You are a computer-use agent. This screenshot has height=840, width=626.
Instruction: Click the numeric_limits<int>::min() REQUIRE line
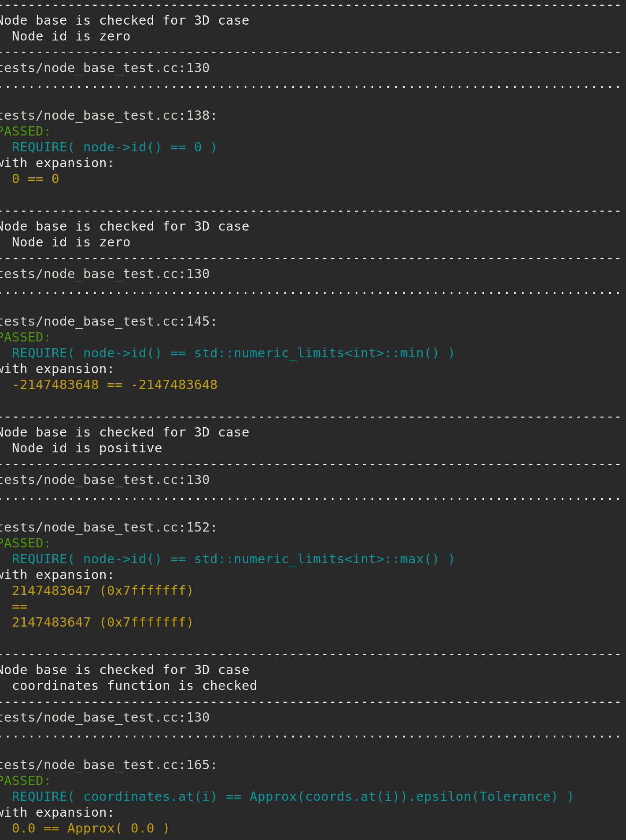coord(233,353)
